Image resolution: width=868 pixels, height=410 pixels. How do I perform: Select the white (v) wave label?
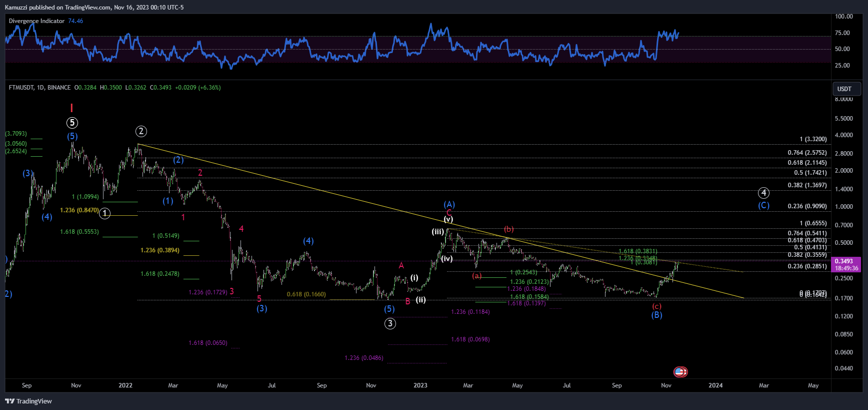(x=448, y=219)
